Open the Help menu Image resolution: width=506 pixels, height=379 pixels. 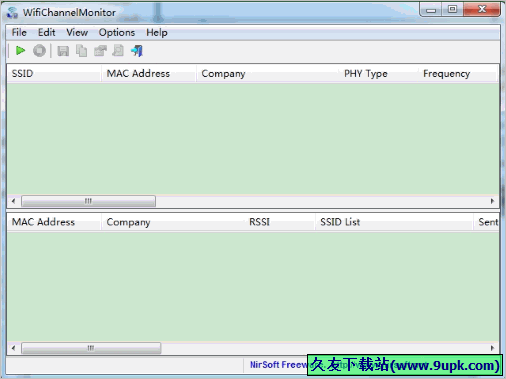coord(157,32)
